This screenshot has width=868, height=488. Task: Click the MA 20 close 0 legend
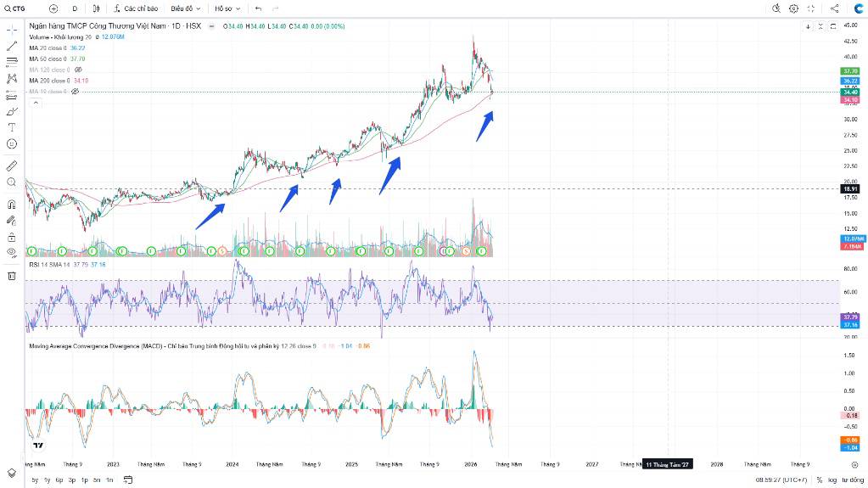point(48,48)
